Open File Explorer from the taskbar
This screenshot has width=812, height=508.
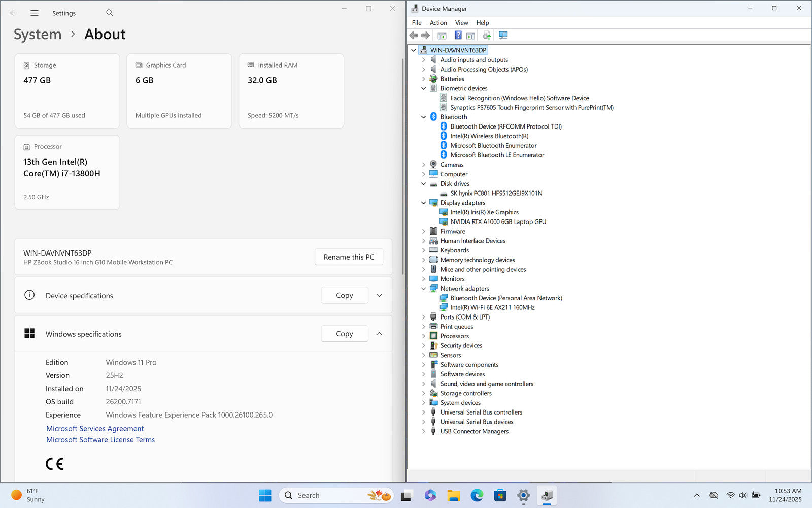click(x=453, y=495)
